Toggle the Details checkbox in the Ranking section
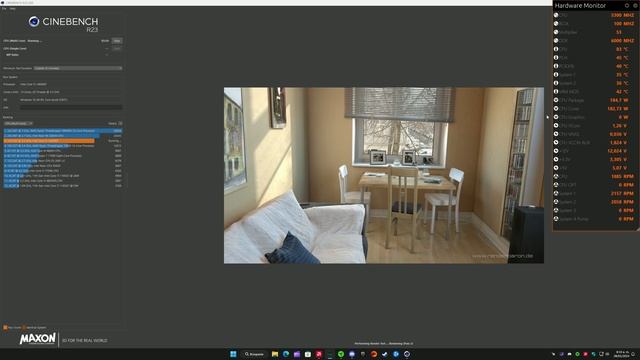This screenshot has width=640, height=360. [x=120, y=123]
